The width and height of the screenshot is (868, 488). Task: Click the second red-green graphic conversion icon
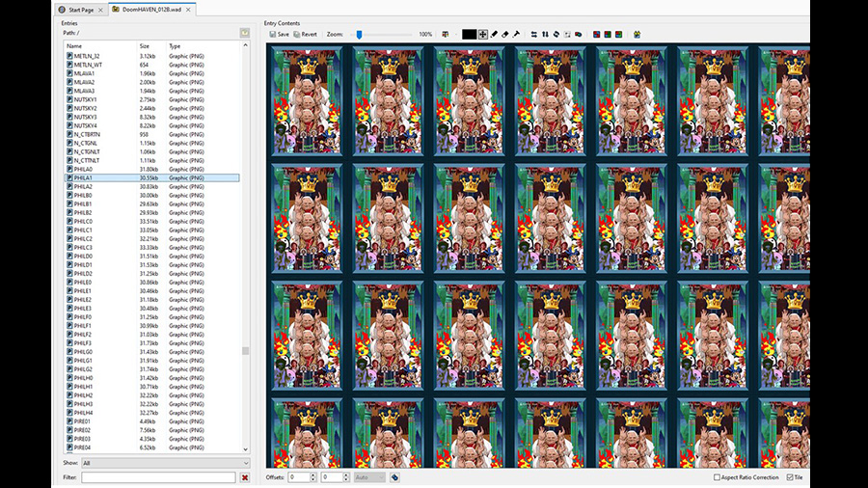coord(608,35)
